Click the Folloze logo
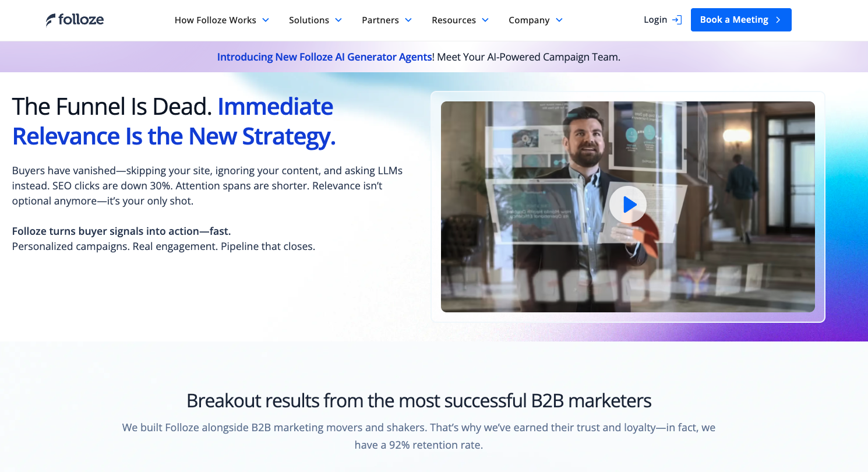 [x=75, y=20]
